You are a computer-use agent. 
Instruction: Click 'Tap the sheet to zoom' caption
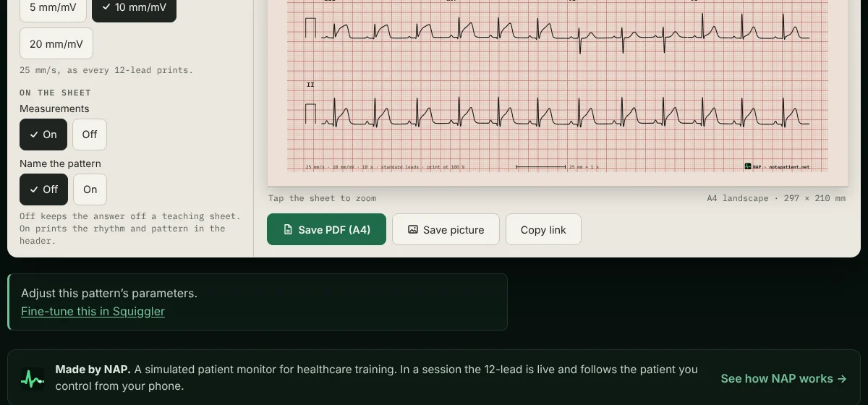pyautogui.click(x=322, y=198)
